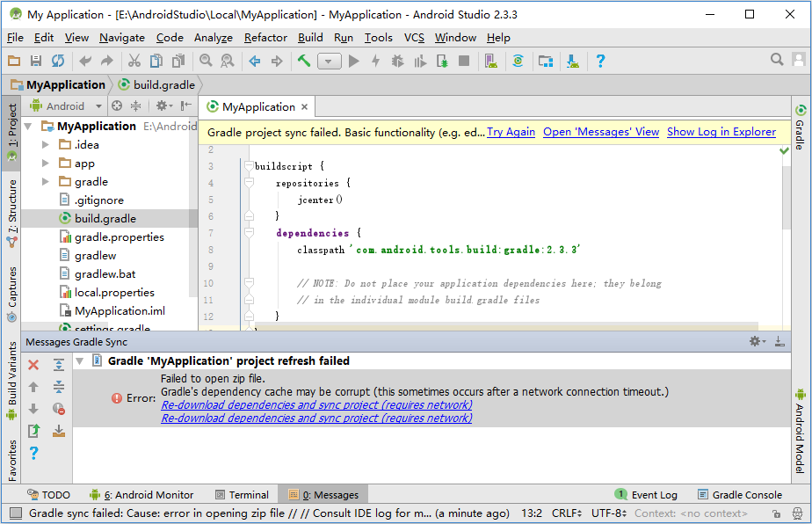Click the Project Structure icon
Screen dimensions: 812x524
pos(546,62)
